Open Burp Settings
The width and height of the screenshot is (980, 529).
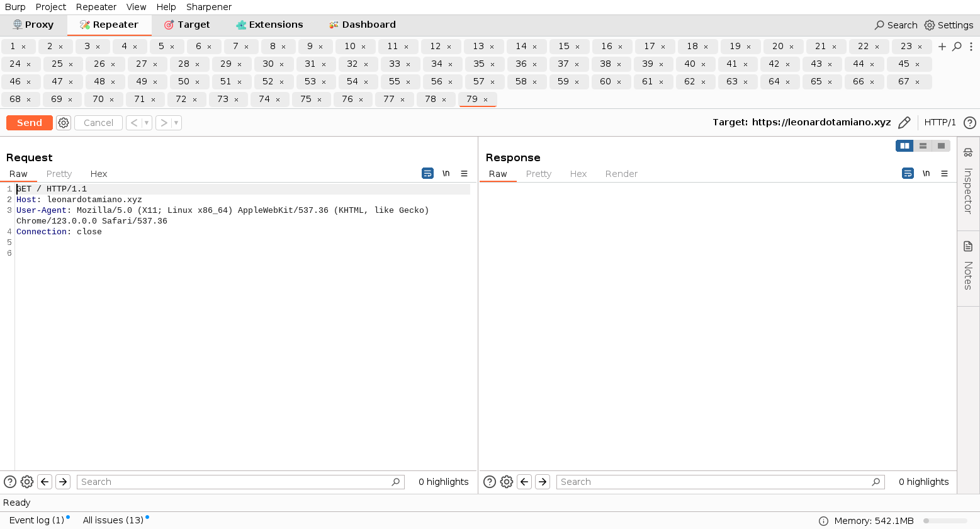point(949,25)
